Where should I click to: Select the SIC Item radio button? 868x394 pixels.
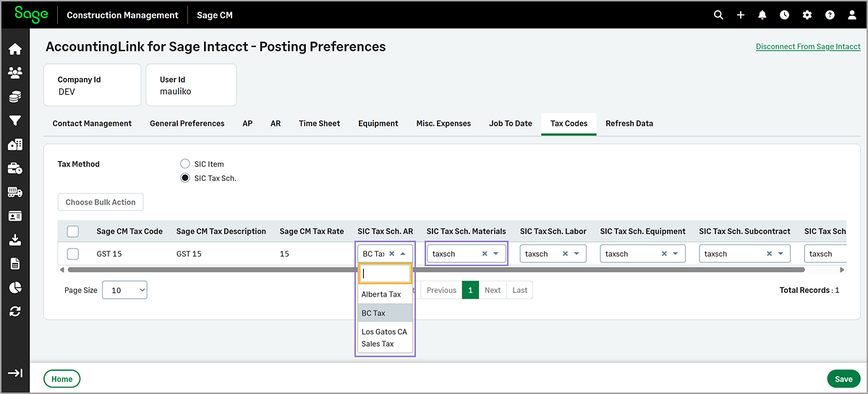coord(184,164)
